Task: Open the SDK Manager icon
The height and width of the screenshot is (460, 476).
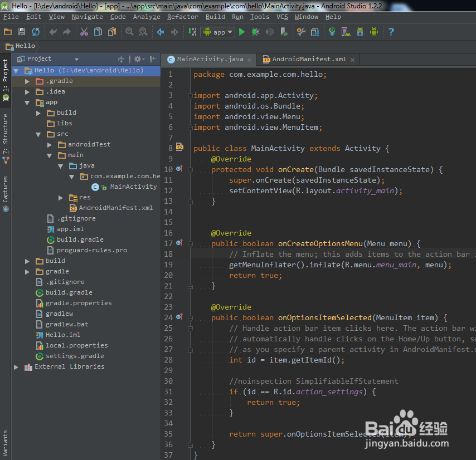Action: click(360, 32)
